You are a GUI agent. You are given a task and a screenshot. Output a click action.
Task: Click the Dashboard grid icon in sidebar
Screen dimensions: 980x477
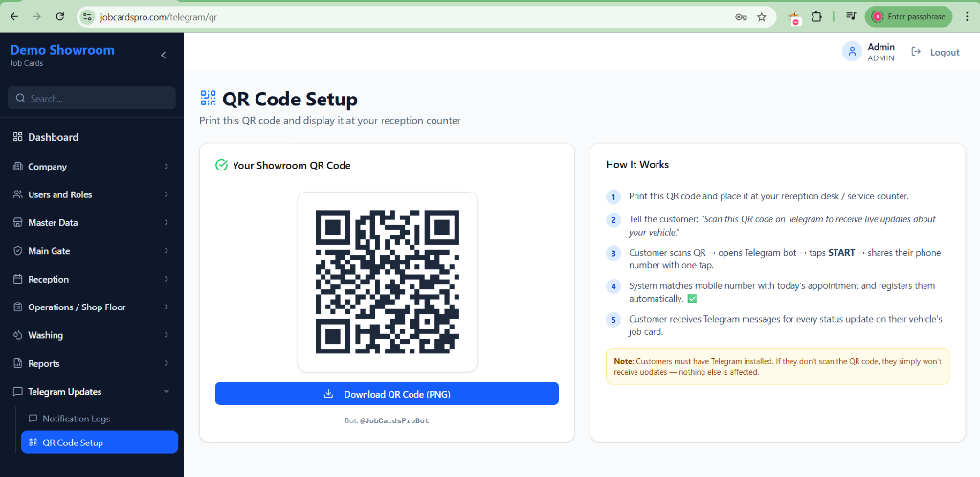click(18, 137)
